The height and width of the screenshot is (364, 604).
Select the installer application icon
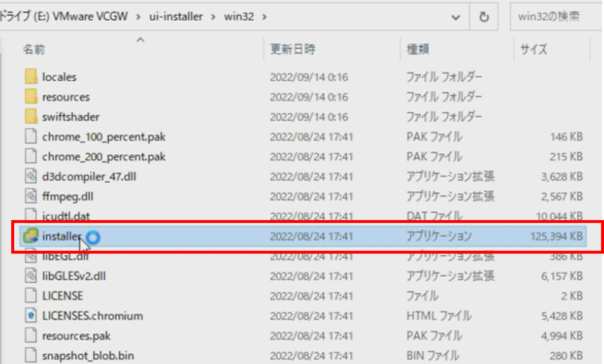(x=31, y=236)
